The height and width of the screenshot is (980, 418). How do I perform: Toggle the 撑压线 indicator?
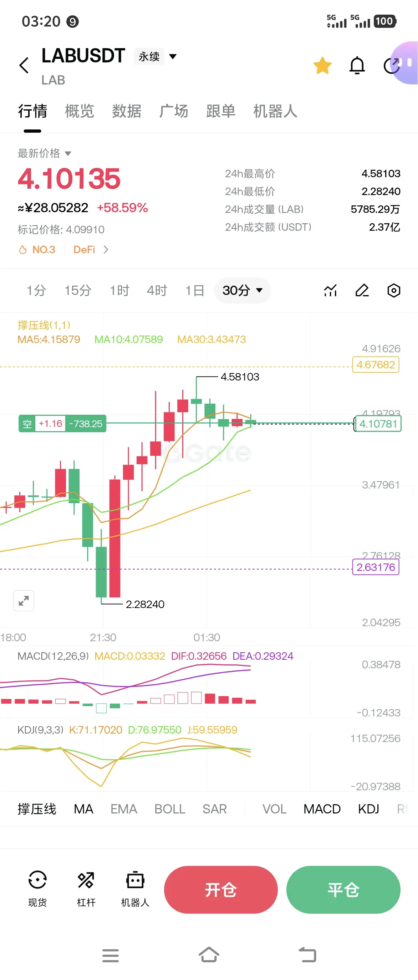coord(37,809)
